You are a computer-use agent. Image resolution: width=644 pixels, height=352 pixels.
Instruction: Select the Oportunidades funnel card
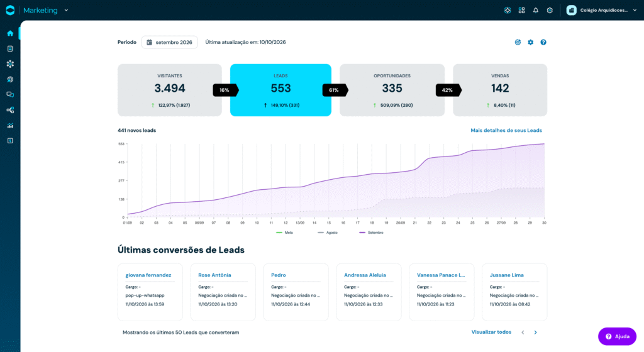click(x=392, y=90)
